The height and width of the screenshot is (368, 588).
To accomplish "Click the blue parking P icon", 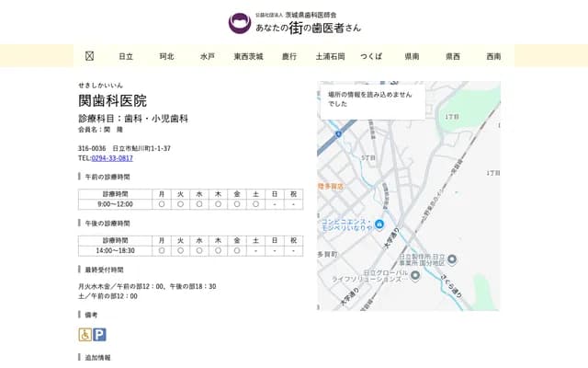I will tap(99, 335).
